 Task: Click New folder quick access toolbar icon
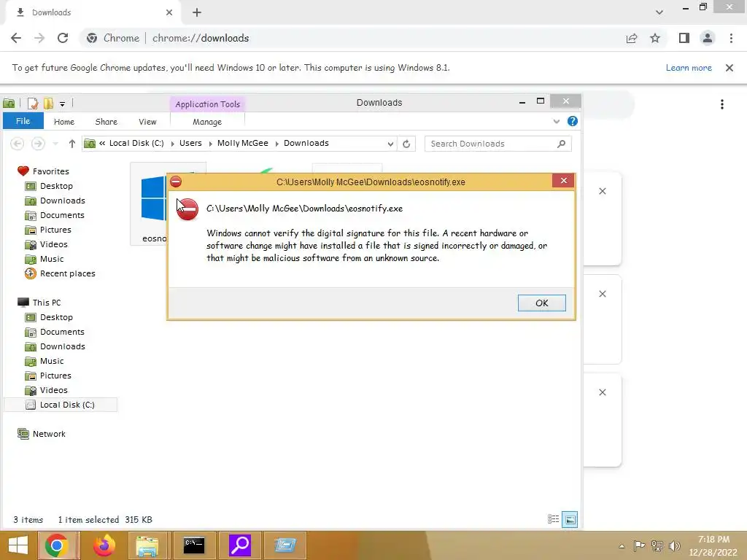[48, 104]
